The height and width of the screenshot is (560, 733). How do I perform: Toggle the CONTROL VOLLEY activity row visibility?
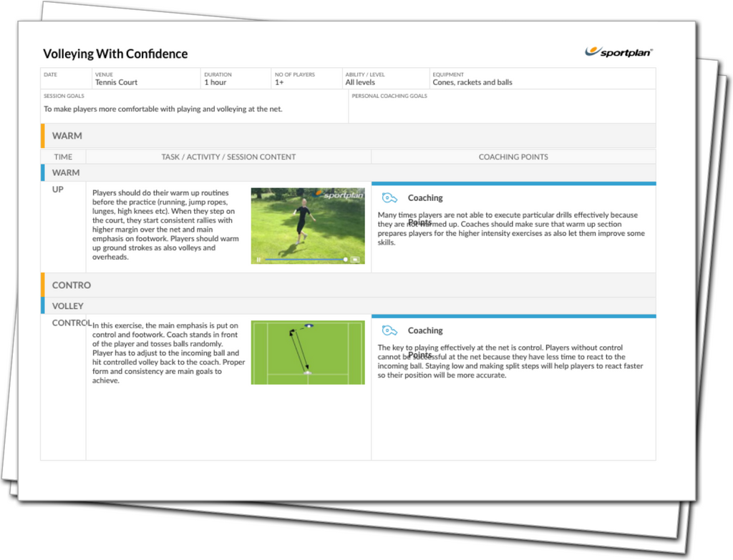pyautogui.click(x=72, y=322)
